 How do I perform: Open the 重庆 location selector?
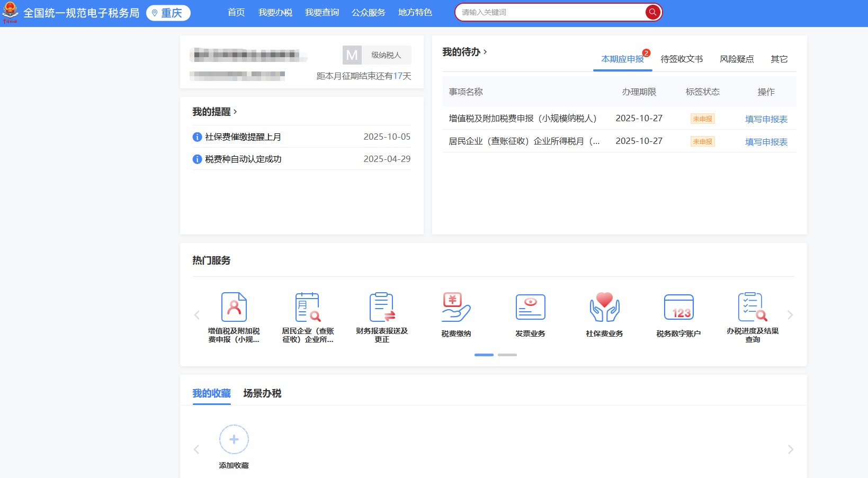[x=168, y=13]
